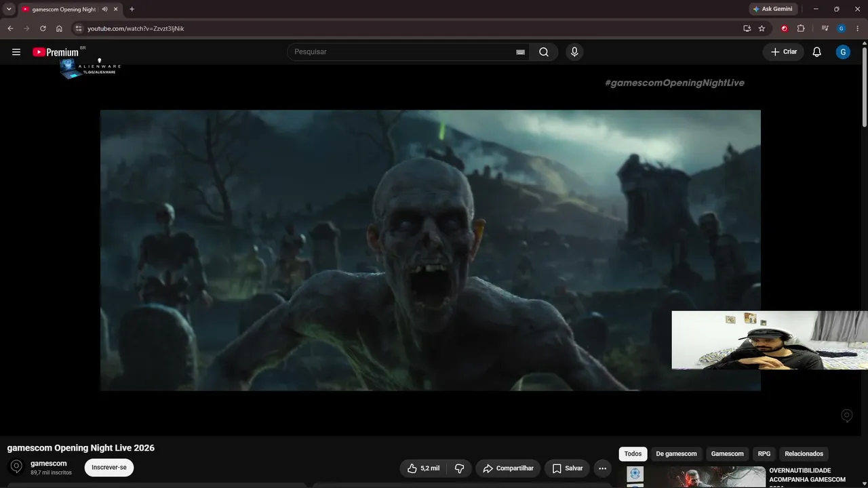Image resolution: width=868 pixels, height=488 pixels.
Task: Select the RPG filter chip
Action: pos(764,454)
